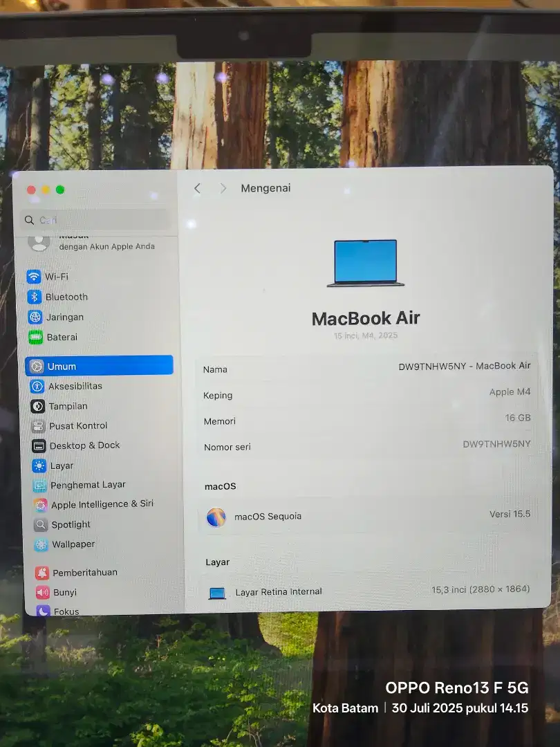Select the Baterai sidebar label
Viewport: 560px width, 747px height.
62,338
